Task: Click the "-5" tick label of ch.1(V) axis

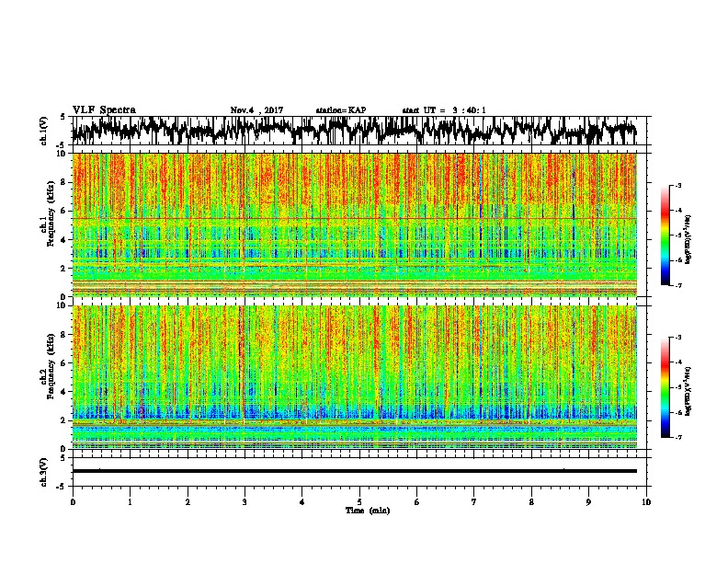Action: click(x=62, y=144)
